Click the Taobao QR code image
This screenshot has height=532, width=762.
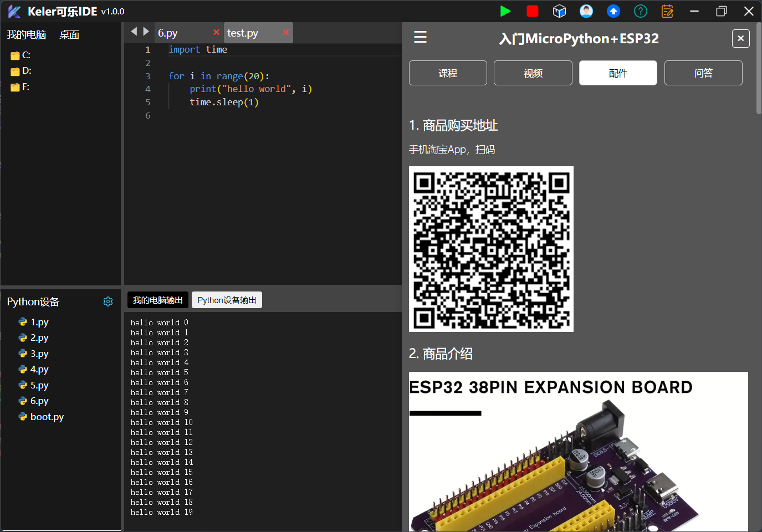tap(491, 249)
